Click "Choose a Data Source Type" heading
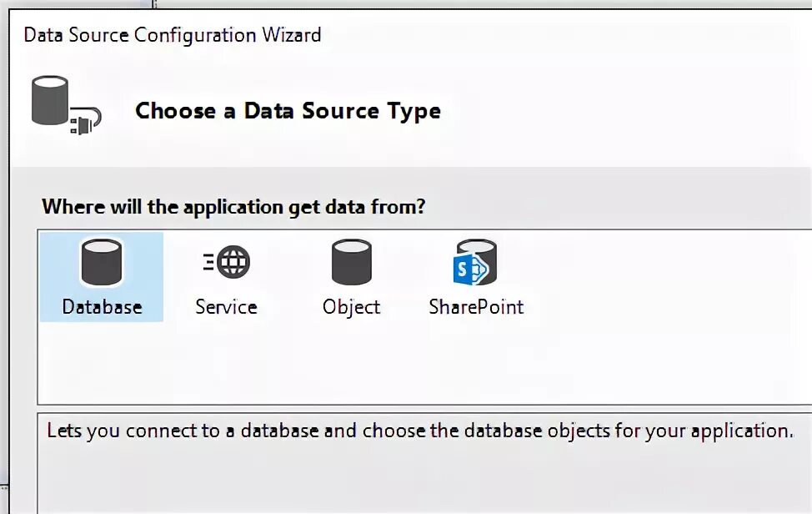 288,111
